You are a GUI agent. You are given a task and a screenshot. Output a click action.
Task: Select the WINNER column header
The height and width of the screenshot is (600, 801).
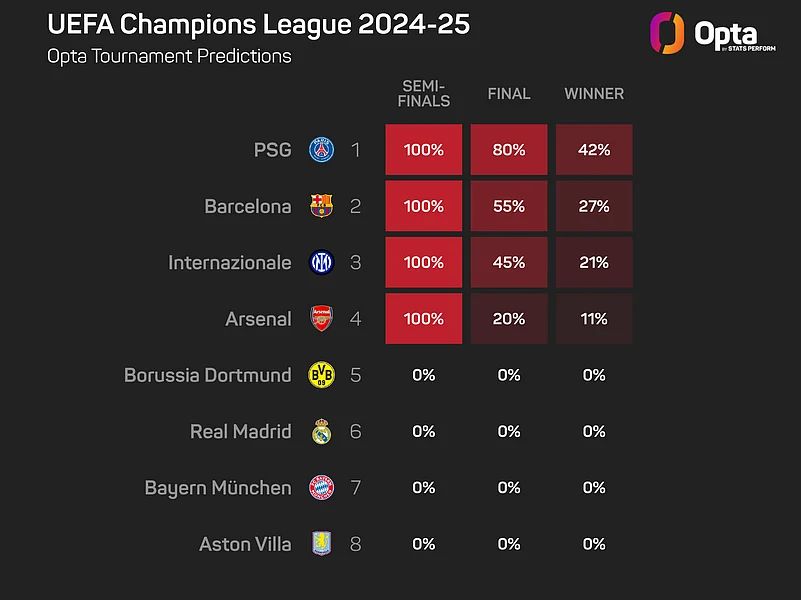594,94
